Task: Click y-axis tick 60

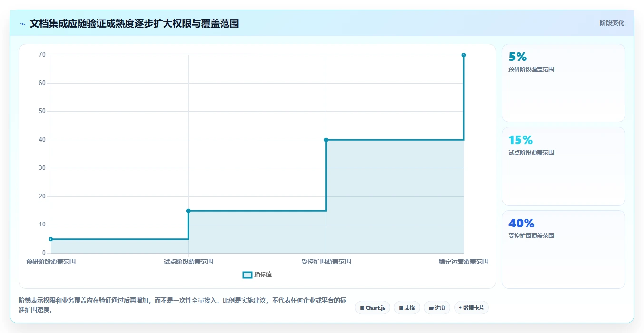Action: point(42,83)
